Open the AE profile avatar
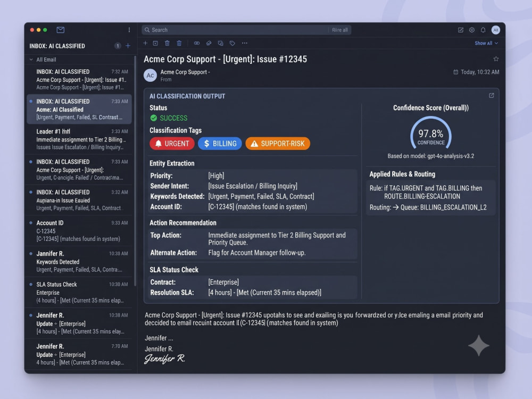Screen dimensions: 532x399 (x=496, y=30)
